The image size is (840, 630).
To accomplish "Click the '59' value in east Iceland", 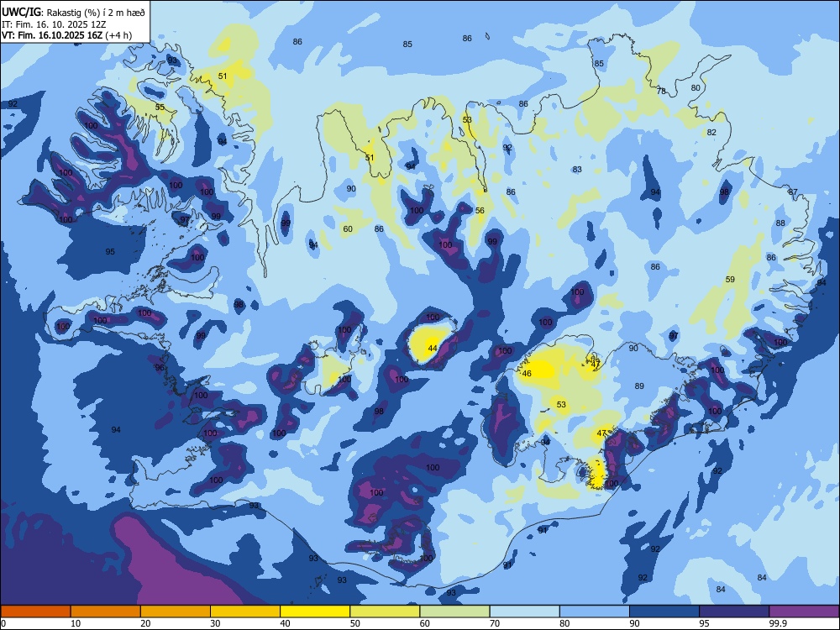I will point(730,279).
